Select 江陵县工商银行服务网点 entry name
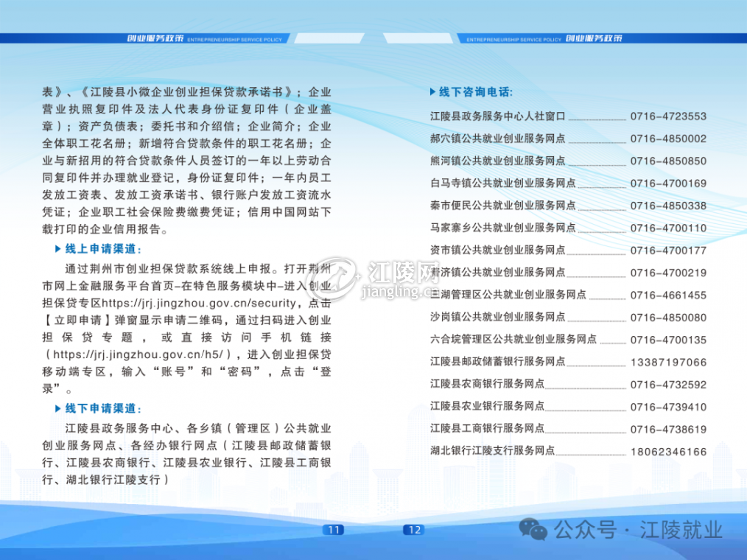747x560 pixels. click(x=487, y=430)
